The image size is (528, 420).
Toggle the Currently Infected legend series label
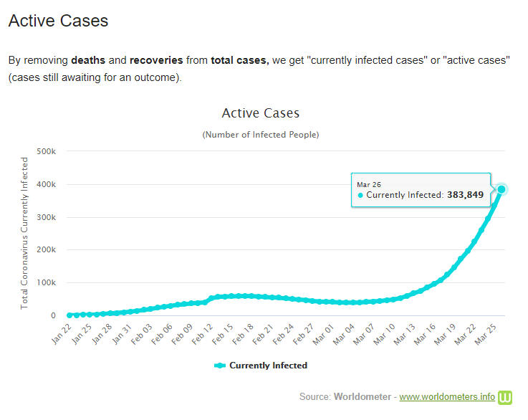pyautogui.click(x=268, y=366)
